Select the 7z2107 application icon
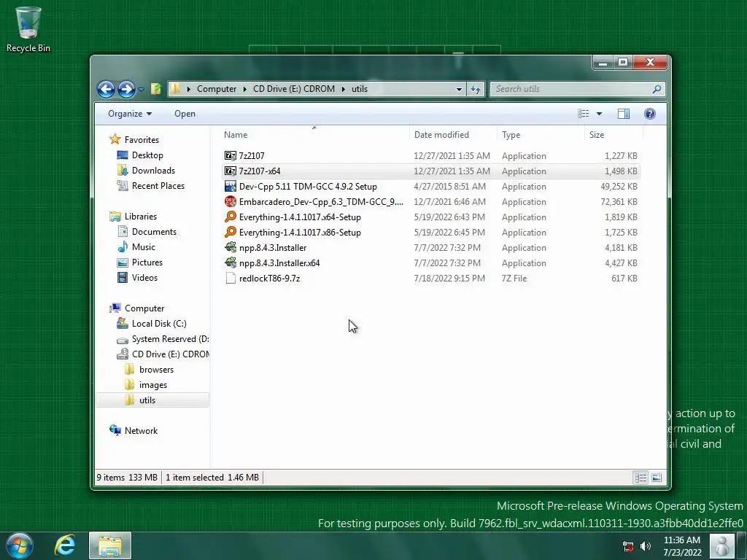747x560 pixels. (x=230, y=156)
